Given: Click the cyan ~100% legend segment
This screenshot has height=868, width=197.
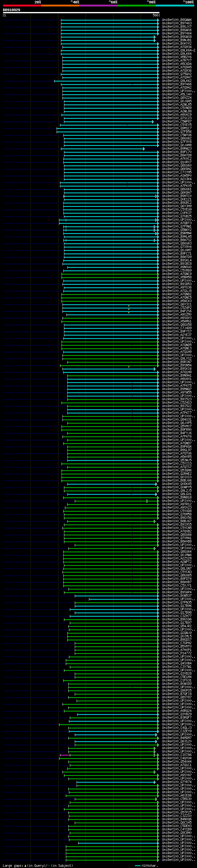Looking at the screenshot, I should [x=175, y=6].
